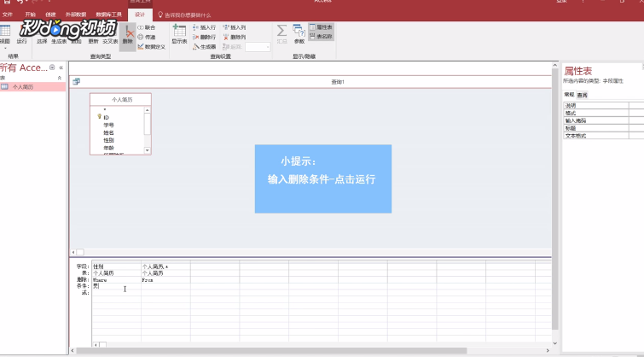This screenshot has height=357, width=644.
Task: Select the 性别 field in table list
Action: (108, 140)
